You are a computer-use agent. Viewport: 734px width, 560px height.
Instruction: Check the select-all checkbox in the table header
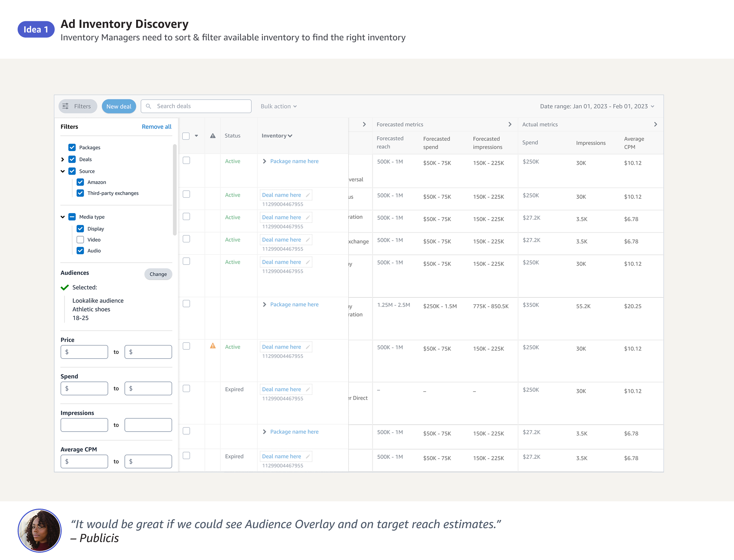[x=186, y=135]
